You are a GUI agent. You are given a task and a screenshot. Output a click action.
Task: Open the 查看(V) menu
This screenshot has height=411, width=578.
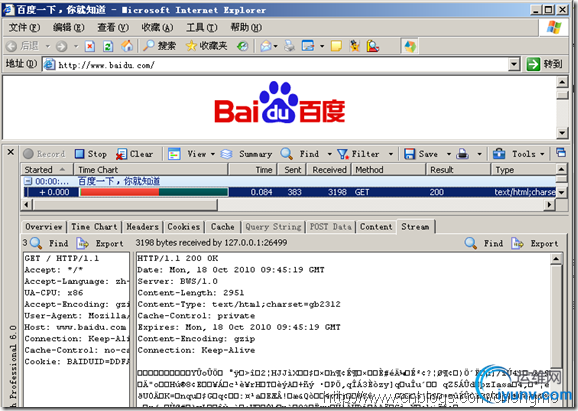113,28
